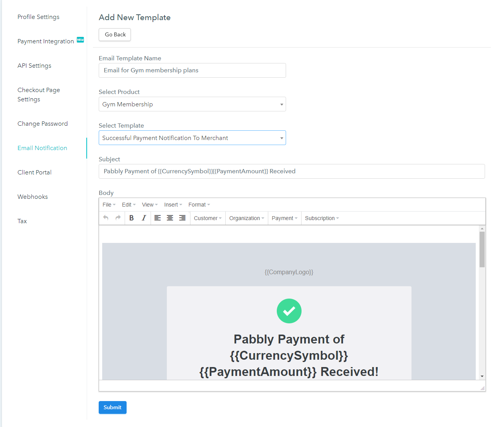Viewport: 504px width, 427px height.
Task: Open the Format menu in editor
Action: coord(199,205)
